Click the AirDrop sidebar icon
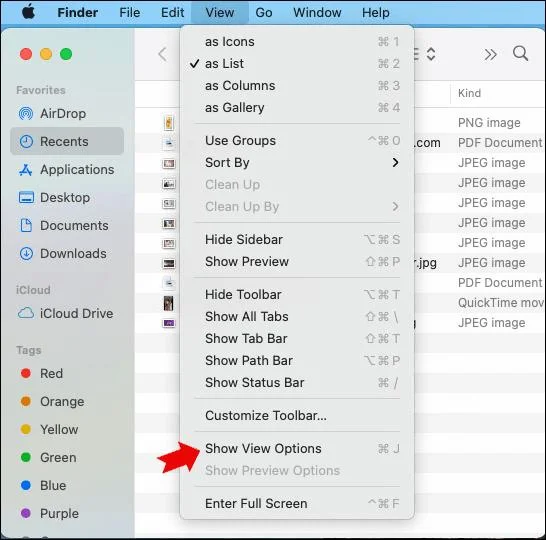This screenshot has width=546, height=540. [26, 114]
